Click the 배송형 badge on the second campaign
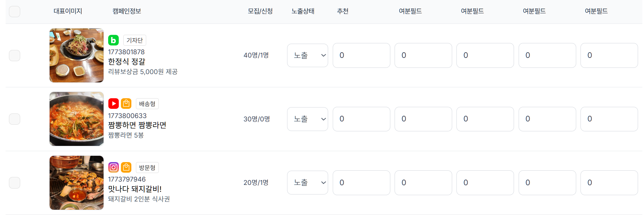 (147, 104)
